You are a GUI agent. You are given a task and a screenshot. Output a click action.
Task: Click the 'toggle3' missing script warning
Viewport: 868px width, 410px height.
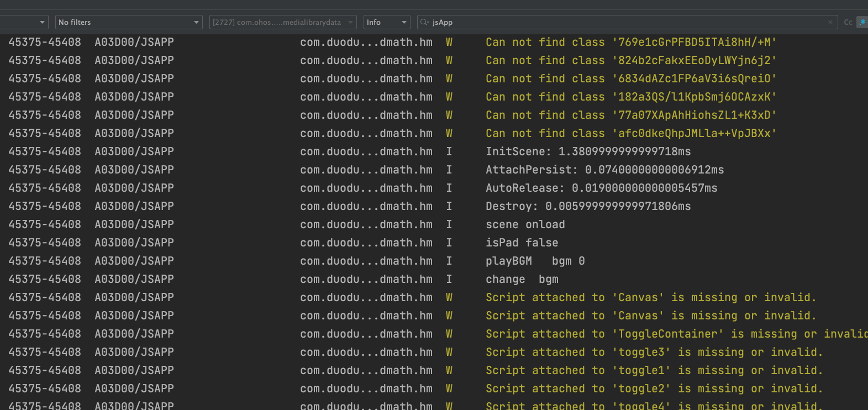click(x=654, y=352)
